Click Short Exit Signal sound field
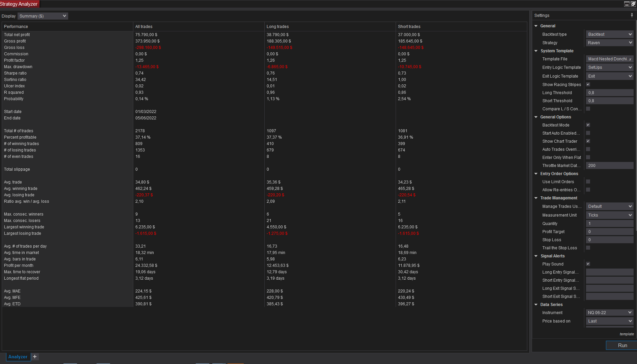This screenshot has width=637, height=364. [610, 297]
